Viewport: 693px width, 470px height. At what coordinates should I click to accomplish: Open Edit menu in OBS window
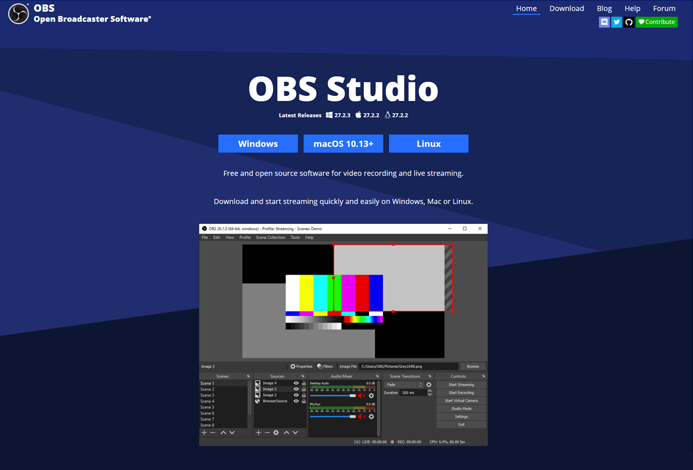pos(217,237)
